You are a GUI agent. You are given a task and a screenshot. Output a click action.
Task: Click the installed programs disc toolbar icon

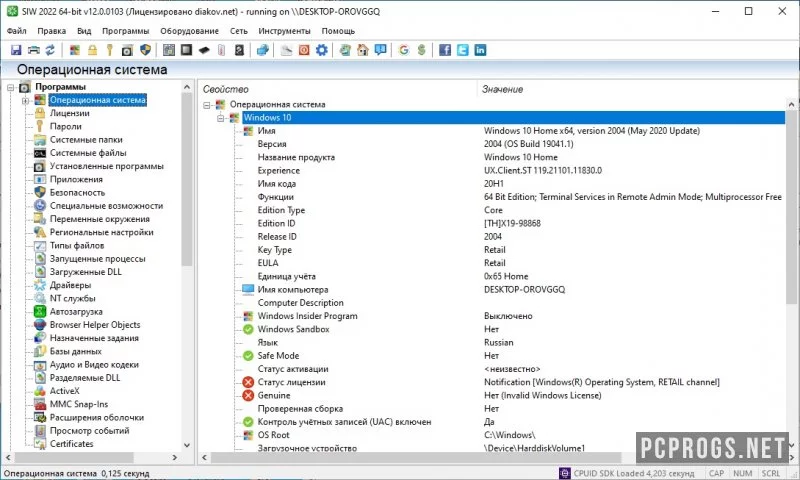coord(127,50)
